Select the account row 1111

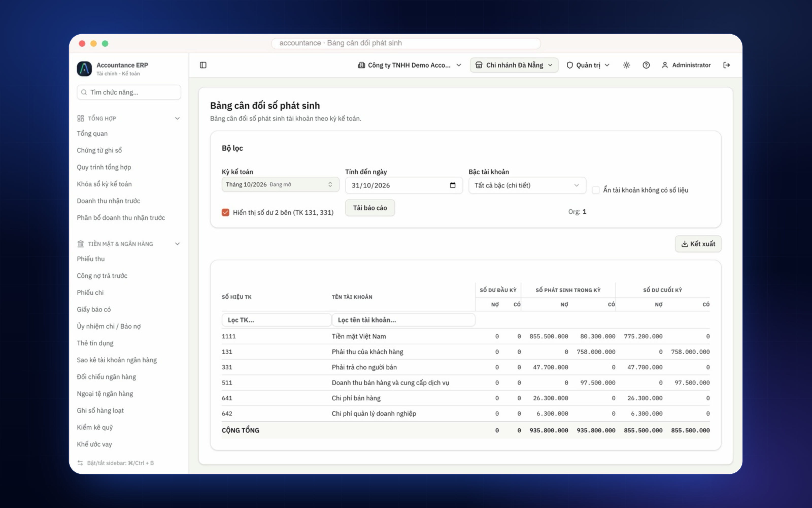click(x=466, y=336)
